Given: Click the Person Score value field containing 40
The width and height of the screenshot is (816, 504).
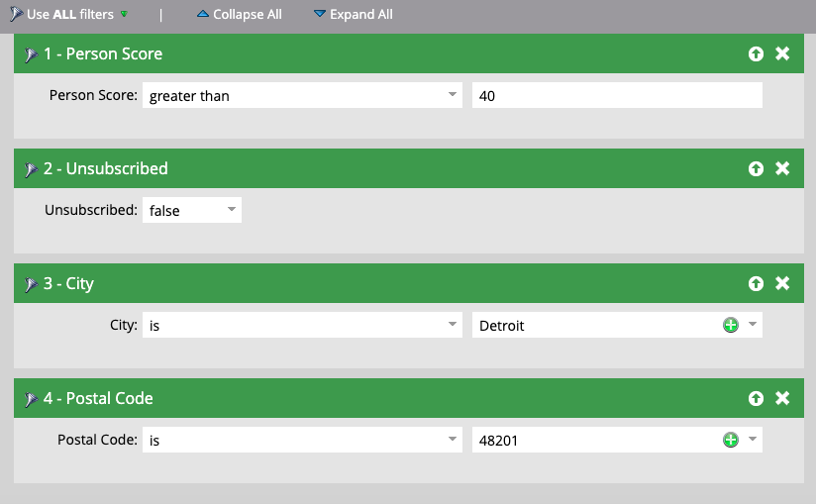Looking at the screenshot, I should click(617, 95).
